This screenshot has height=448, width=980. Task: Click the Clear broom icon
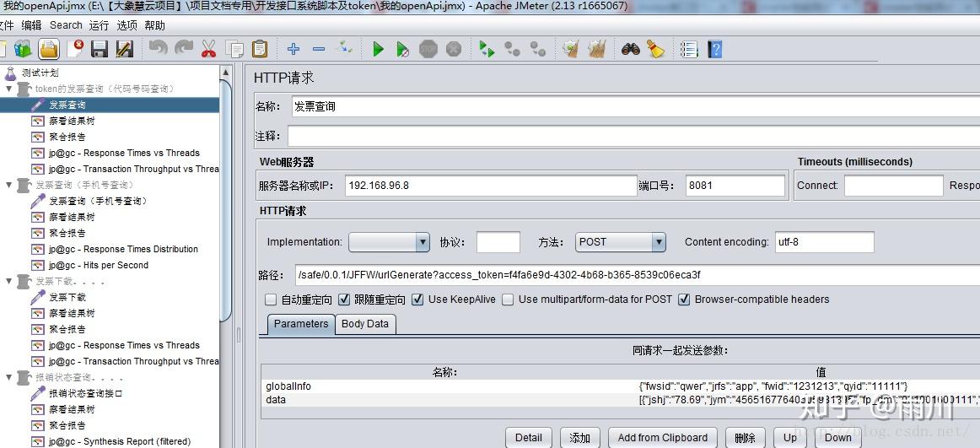tap(571, 49)
